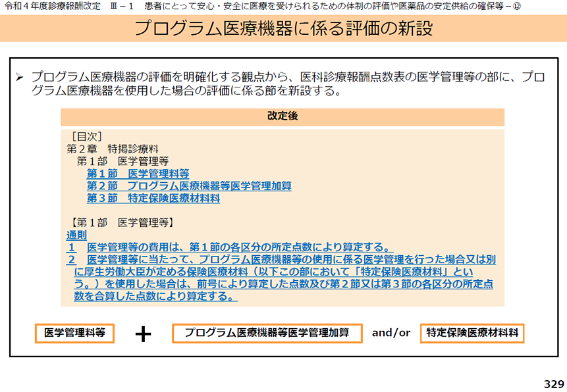Click the [目次] heading

[x=87, y=137]
